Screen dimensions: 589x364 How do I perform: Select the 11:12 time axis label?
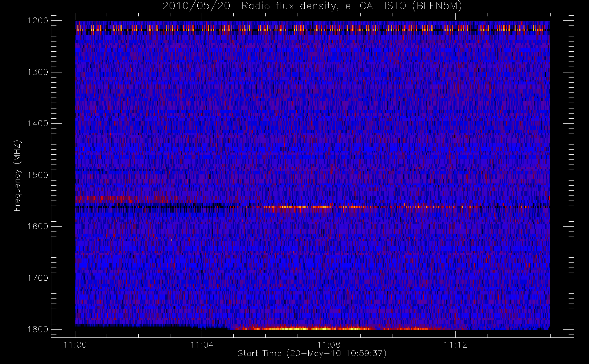(455, 345)
